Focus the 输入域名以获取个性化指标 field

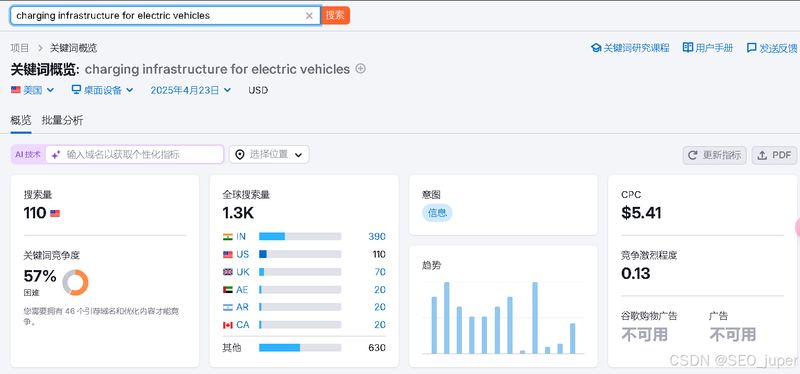coord(135,154)
